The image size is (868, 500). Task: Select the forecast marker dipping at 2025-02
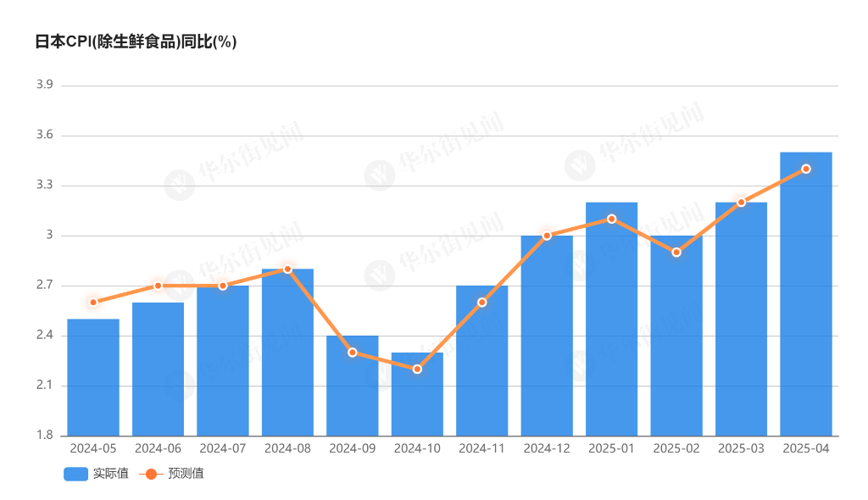click(676, 252)
